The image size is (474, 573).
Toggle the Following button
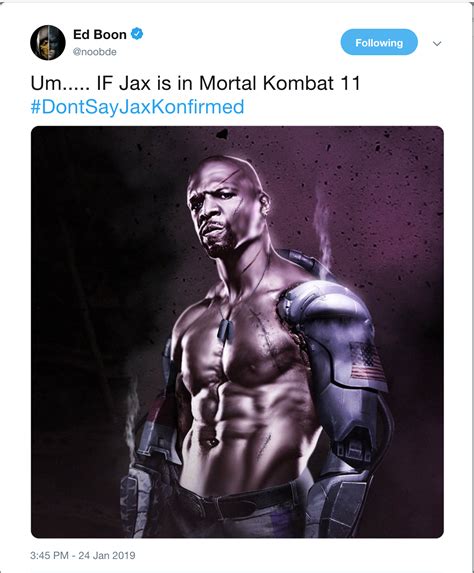click(379, 42)
